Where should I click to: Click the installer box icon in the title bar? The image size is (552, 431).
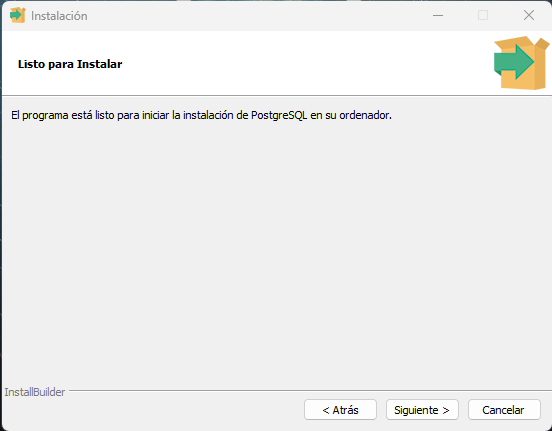pos(18,15)
